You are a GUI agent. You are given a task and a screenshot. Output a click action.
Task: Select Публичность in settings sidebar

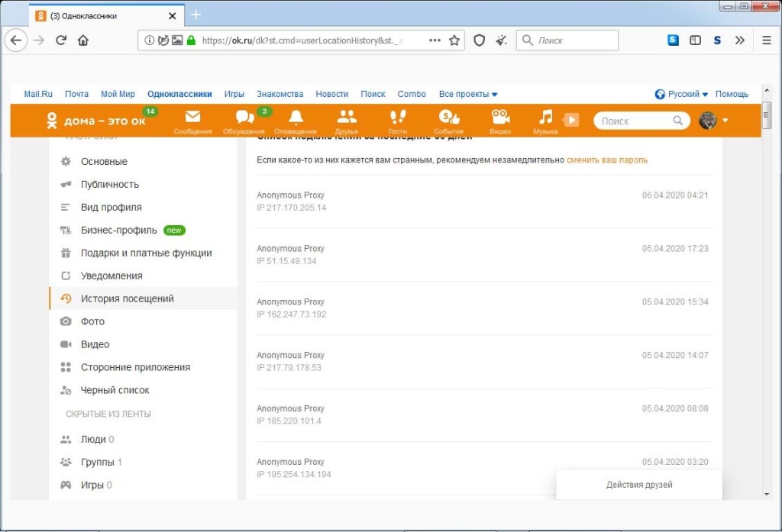click(110, 184)
